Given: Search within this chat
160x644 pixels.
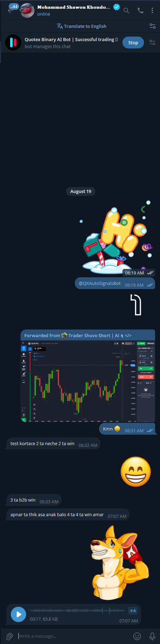Looking at the screenshot, I should (126, 10).
